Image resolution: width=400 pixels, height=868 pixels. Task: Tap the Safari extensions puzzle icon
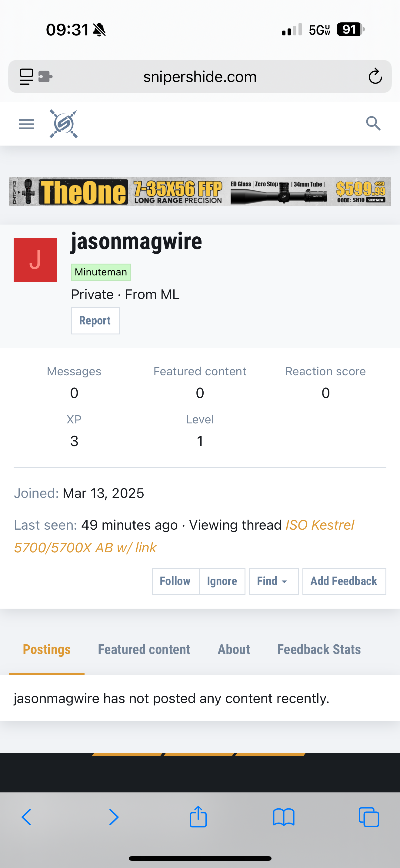(45, 77)
